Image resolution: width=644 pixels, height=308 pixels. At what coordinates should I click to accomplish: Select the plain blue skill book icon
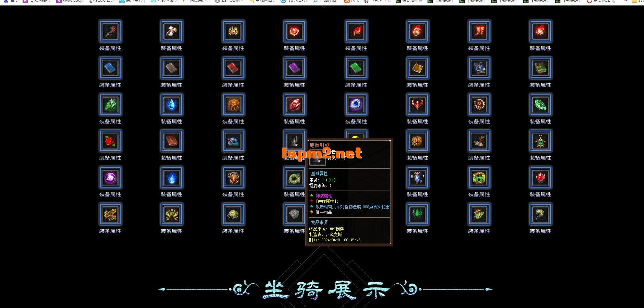pyautogui.click(x=110, y=68)
